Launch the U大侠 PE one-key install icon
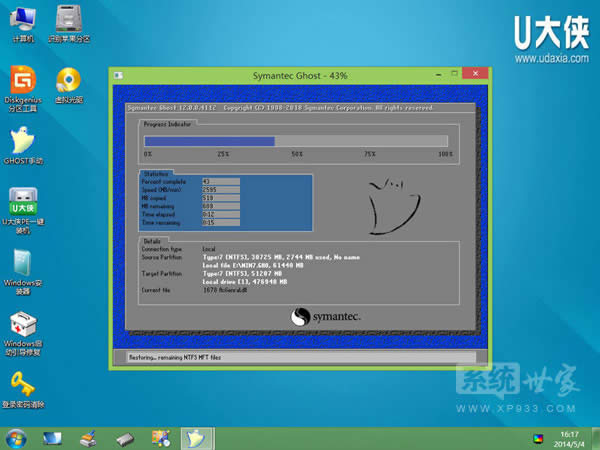600x450 pixels. 22,200
